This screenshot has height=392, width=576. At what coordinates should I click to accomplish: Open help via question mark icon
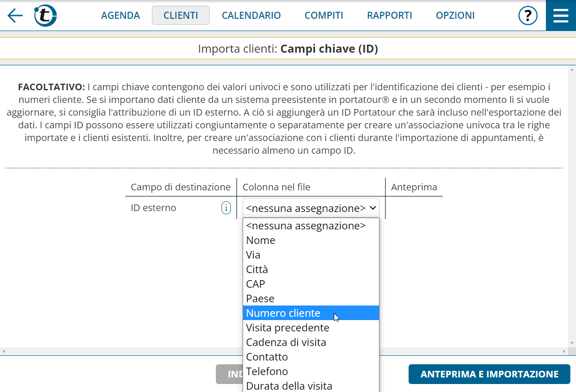[528, 16]
